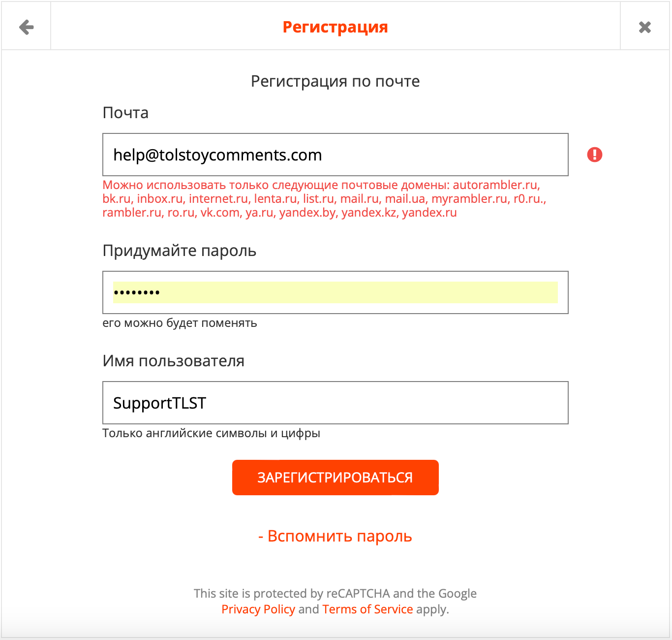Screen dimensions: 672x640
Task: Select the username field with SupportTLST
Action: 336,403
